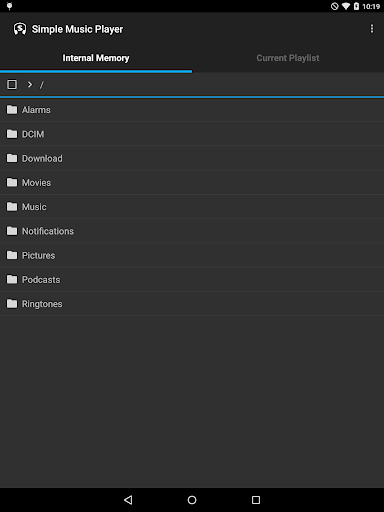Tap the Android home circle button
Viewport: 384px width, 512px height.
click(x=192, y=500)
